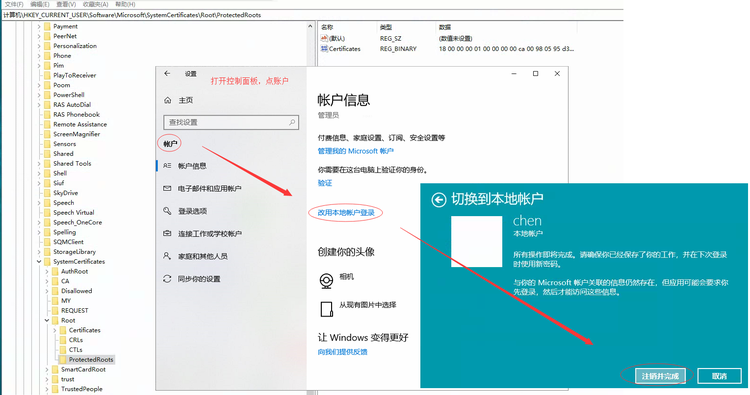
Task: Open the 收藏夹(A) menu in Registry Editor
Action: point(96,4)
